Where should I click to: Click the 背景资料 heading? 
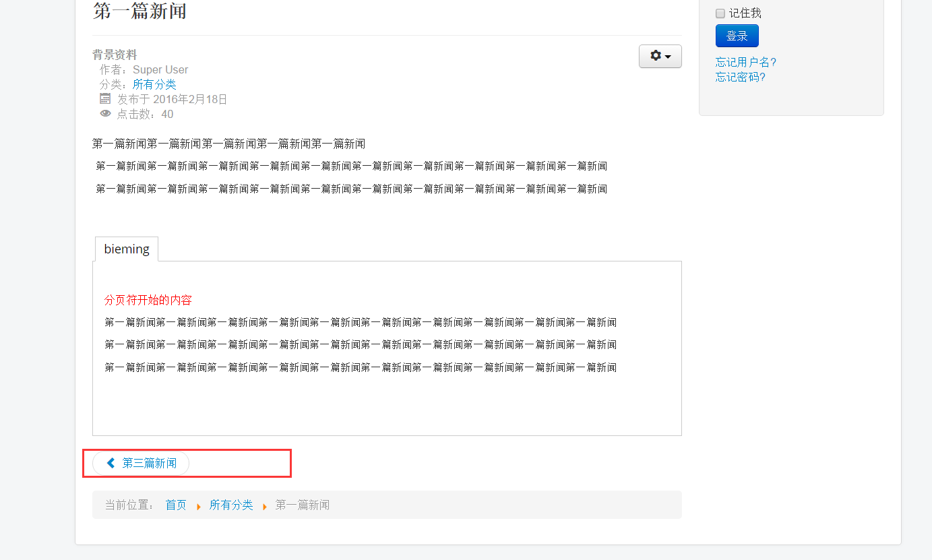click(x=115, y=55)
